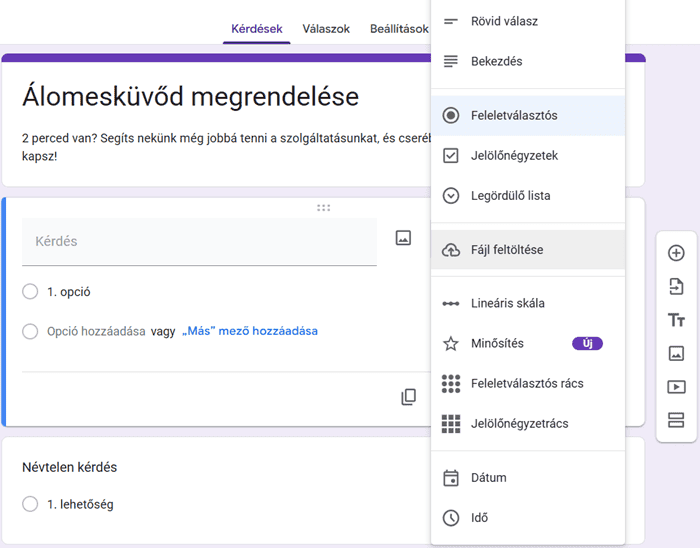The image size is (700, 548).
Task: Click the import questions icon
Action: pos(676,287)
